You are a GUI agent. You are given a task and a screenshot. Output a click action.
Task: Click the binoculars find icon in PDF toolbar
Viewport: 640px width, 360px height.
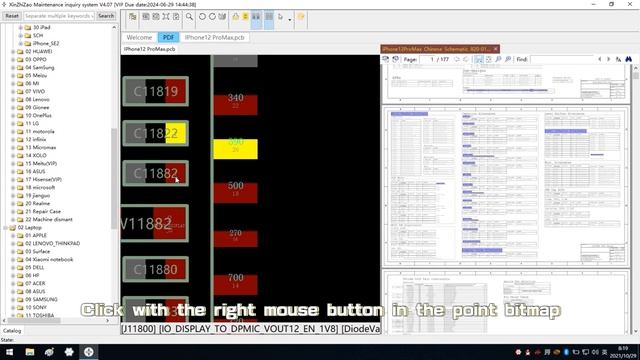[x=629, y=59]
